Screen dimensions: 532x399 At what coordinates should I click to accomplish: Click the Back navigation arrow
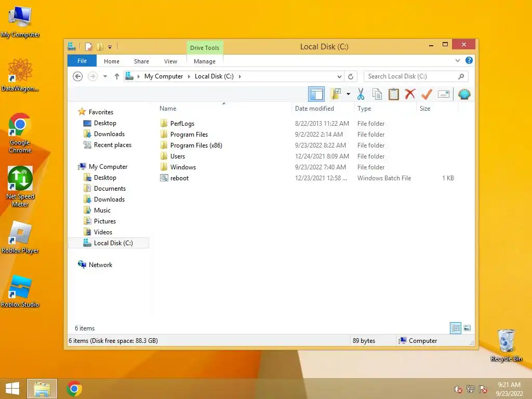coord(78,76)
